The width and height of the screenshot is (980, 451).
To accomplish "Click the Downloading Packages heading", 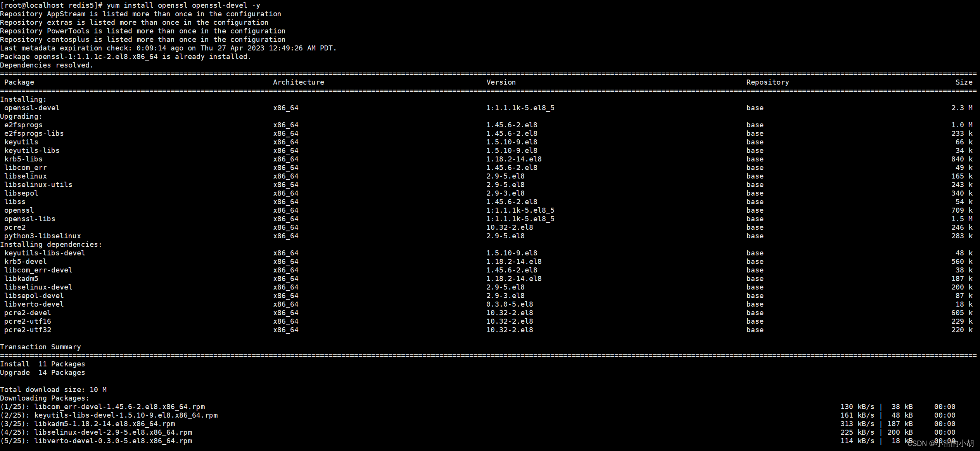I will [44, 398].
